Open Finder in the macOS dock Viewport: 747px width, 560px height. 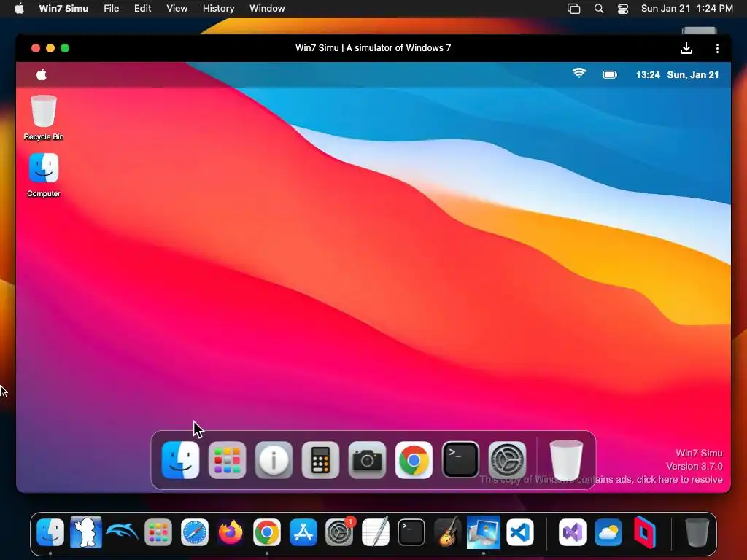(x=50, y=532)
